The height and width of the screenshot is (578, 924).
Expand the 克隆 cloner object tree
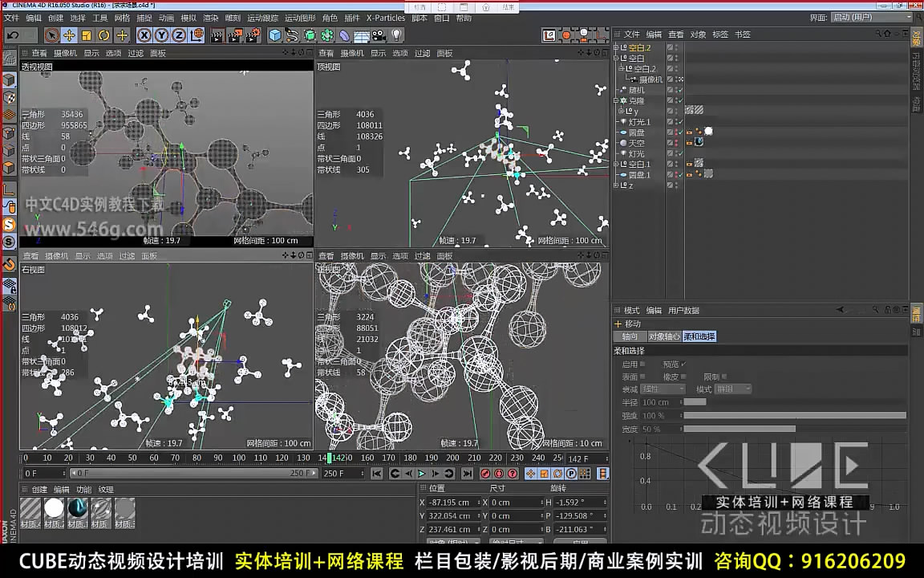pos(616,101)
